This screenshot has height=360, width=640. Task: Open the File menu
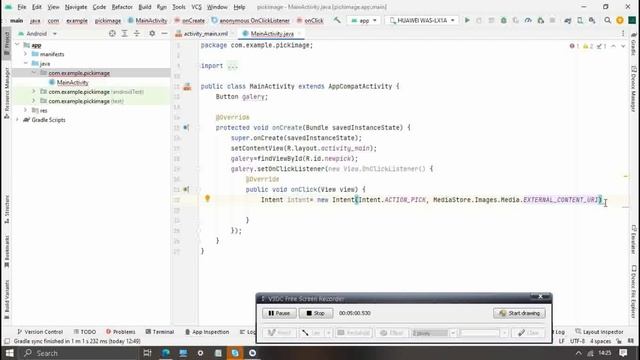22,7
